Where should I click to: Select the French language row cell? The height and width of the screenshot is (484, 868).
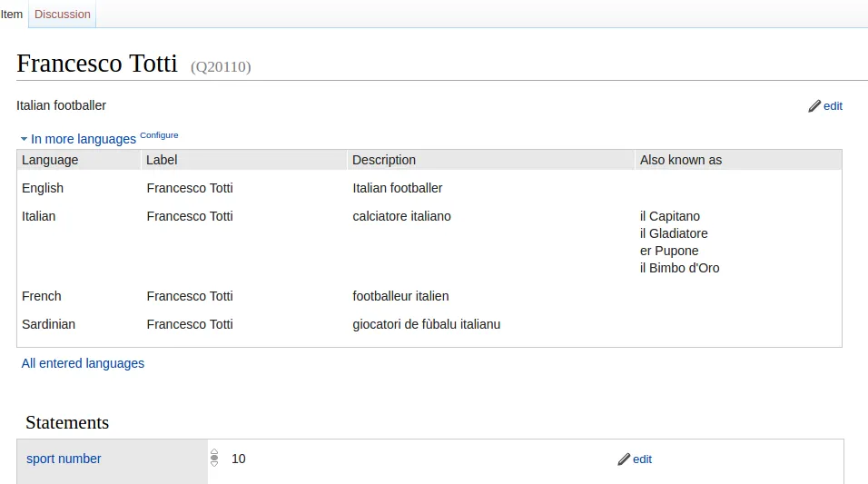coord(42,296)
